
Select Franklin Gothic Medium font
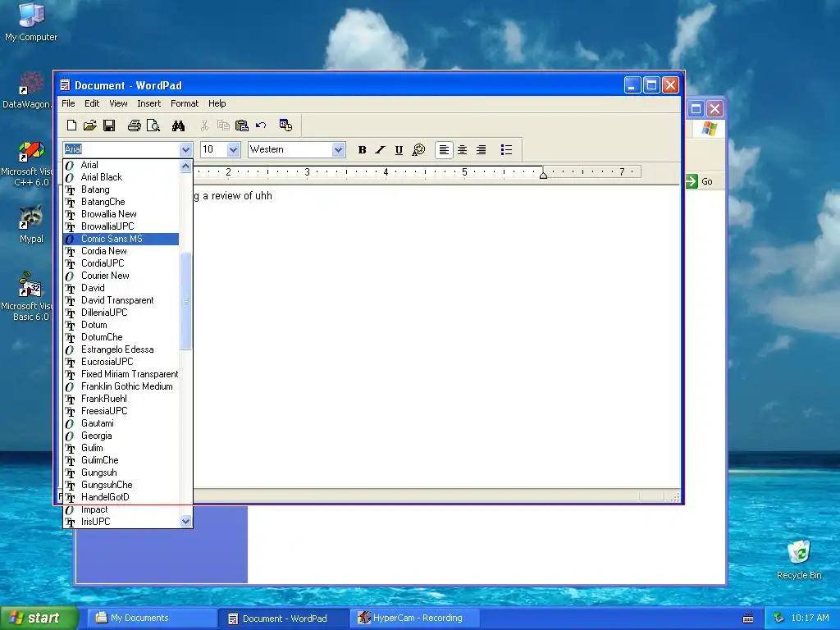(121, 387)
